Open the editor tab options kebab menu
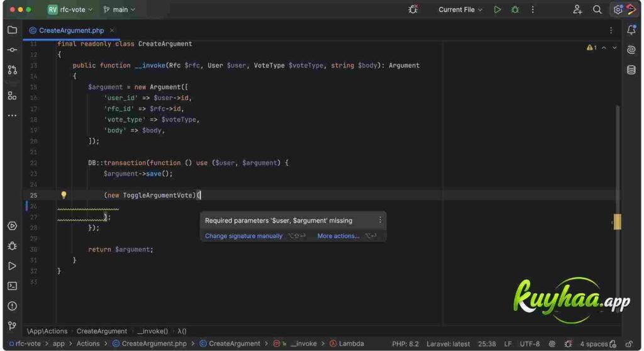 pos(611,30)
